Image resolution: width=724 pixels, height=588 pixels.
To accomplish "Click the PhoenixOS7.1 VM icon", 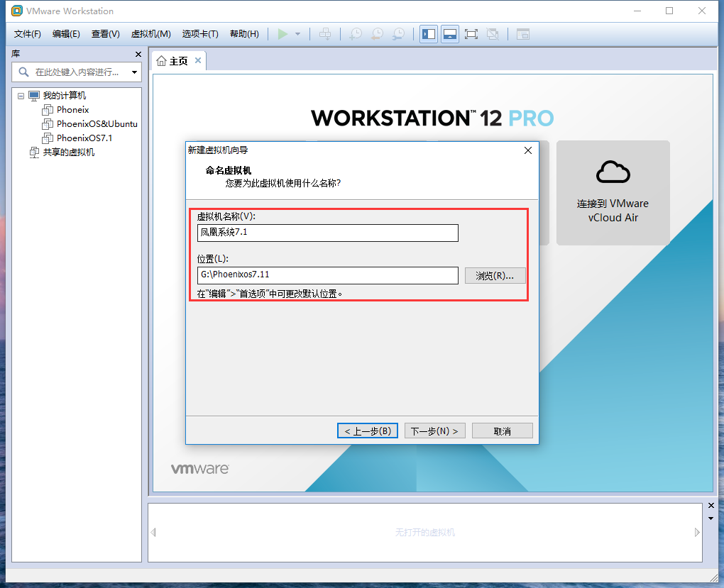I will (x=48, y=138).
